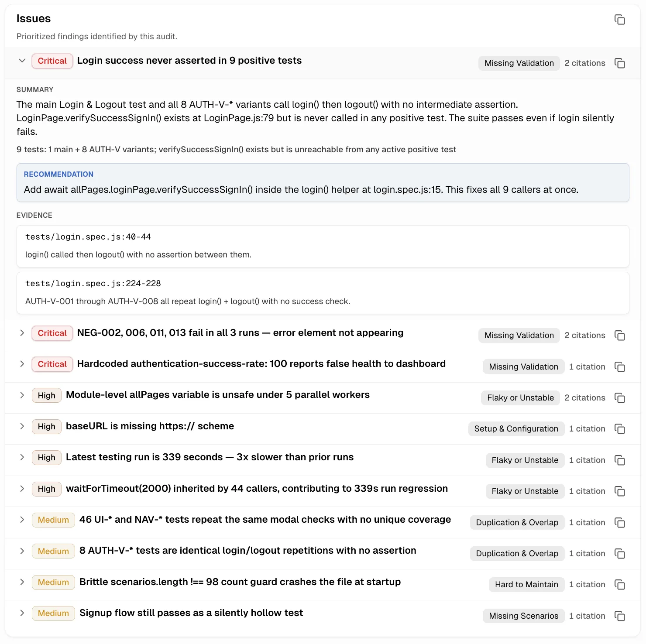Copy the waitForTimeout(2000) regression issue

click(x=620, y=491)
